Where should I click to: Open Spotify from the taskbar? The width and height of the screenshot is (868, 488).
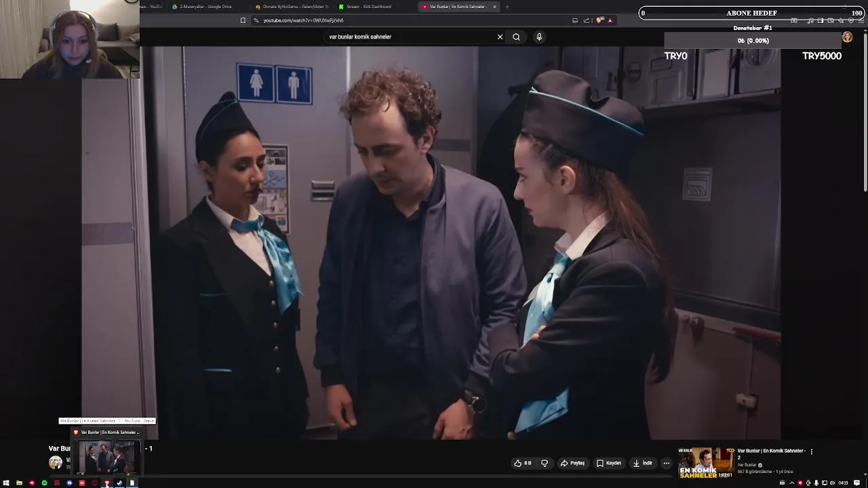tap(44, 483)
